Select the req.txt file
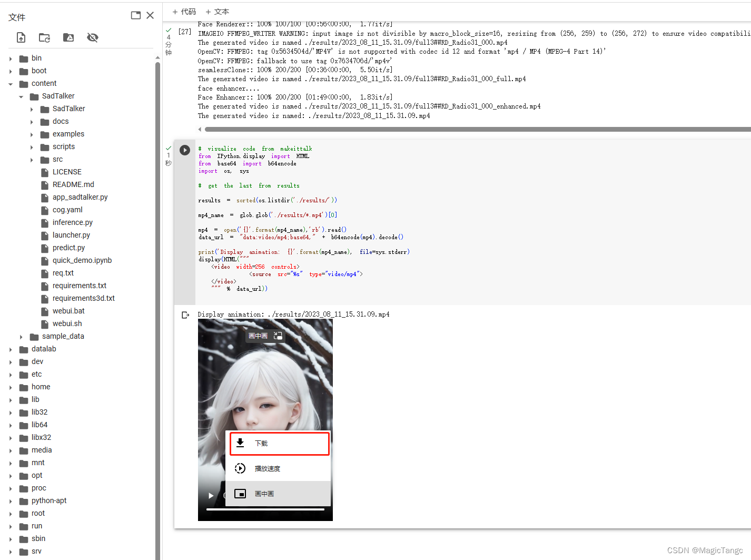 [63, 273]
